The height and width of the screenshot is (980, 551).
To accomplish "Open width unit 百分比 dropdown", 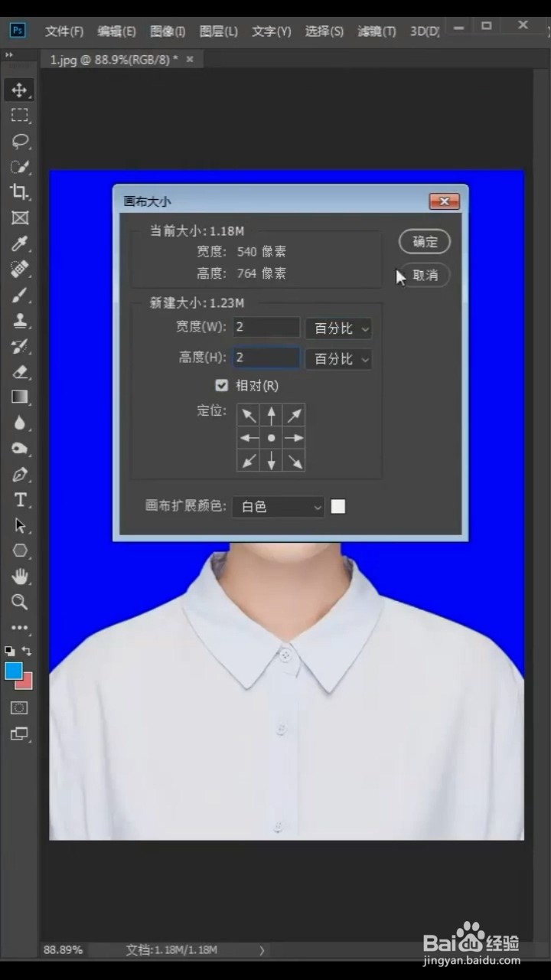I will click(338, 328).
